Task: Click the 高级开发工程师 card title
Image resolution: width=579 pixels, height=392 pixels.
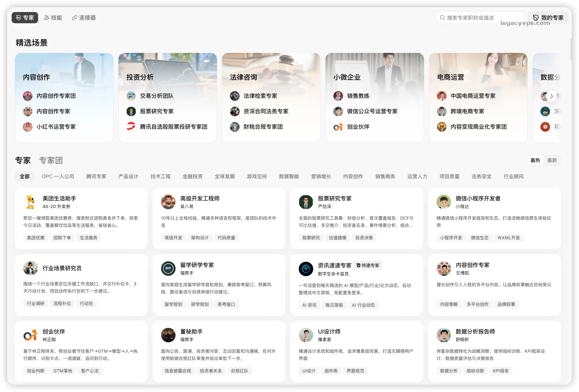Action: tap(200, 198)
